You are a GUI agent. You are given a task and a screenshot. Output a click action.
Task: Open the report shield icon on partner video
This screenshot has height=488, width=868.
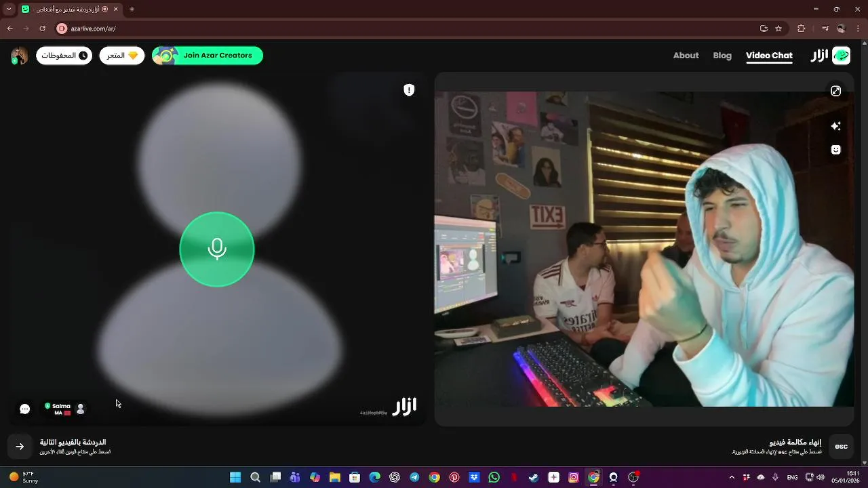coord(409,90)
